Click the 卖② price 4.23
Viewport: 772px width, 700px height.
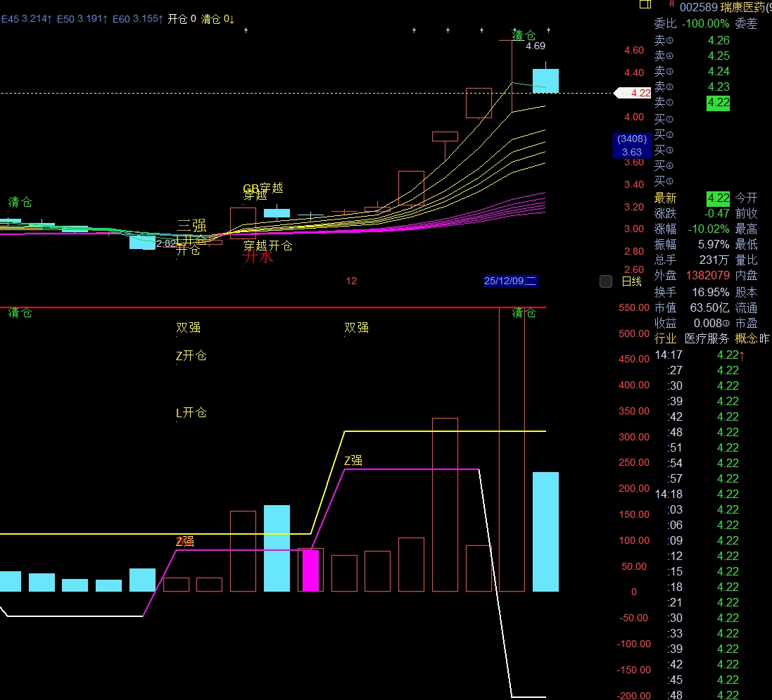[x=719, y=87]
